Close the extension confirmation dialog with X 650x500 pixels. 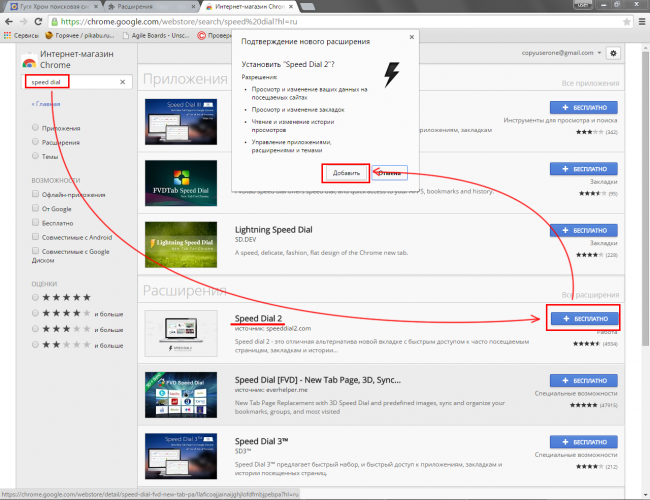pos(412,37)
